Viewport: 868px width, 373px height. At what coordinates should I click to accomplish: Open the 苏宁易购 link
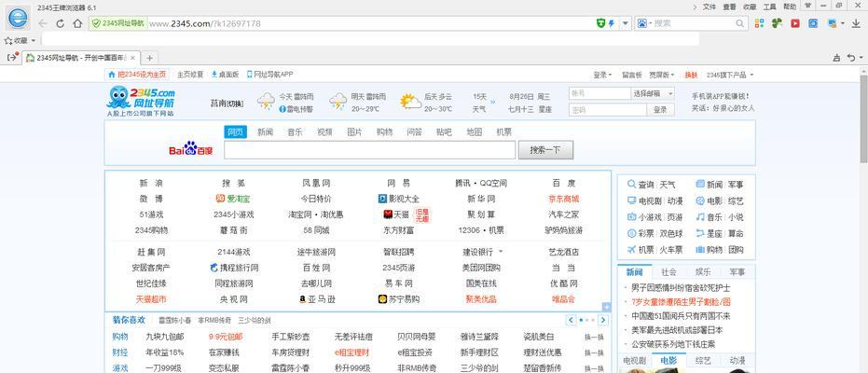(x=399, y=299)
